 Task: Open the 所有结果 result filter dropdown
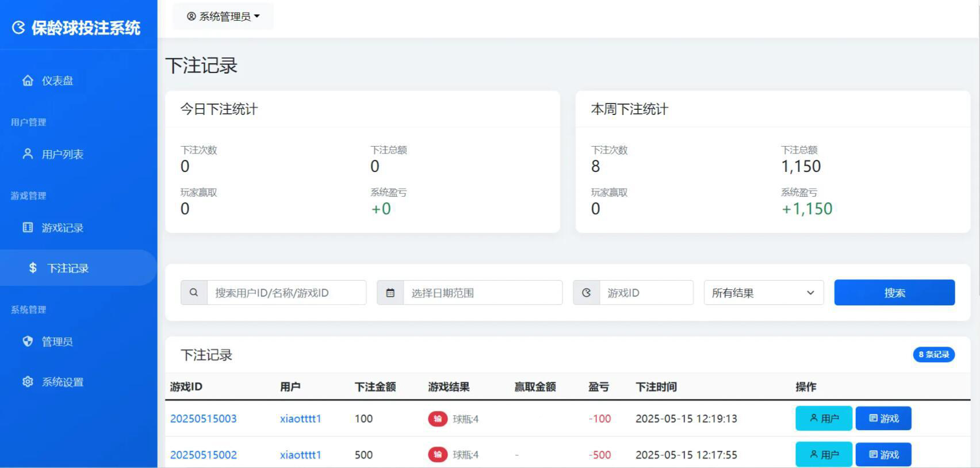pyautogui.click(x=763, y=293)
